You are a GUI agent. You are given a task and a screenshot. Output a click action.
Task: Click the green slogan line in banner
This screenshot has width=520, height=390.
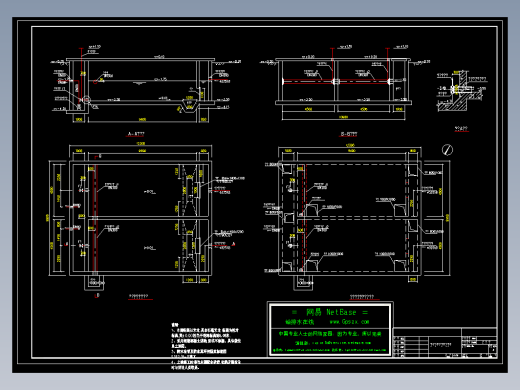pyautogui.click(x=330, y=334)
